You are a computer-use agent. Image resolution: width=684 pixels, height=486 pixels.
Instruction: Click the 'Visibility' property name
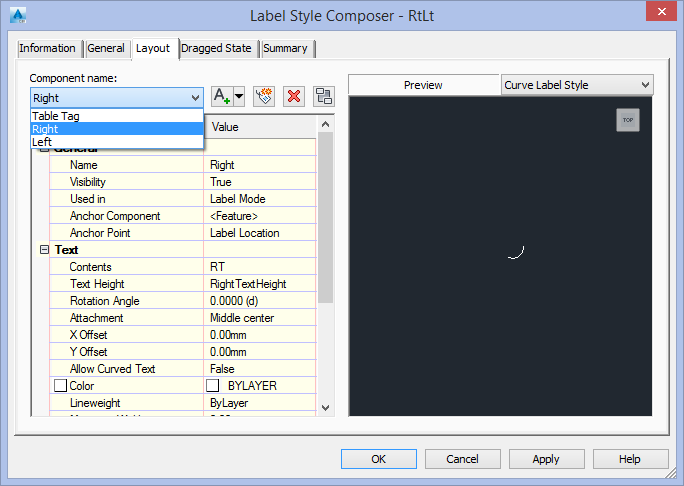[88, 182]
